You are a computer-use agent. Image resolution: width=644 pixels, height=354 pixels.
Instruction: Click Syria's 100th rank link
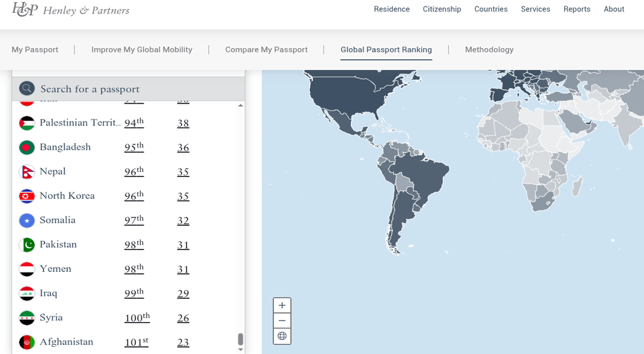(137, 317)
